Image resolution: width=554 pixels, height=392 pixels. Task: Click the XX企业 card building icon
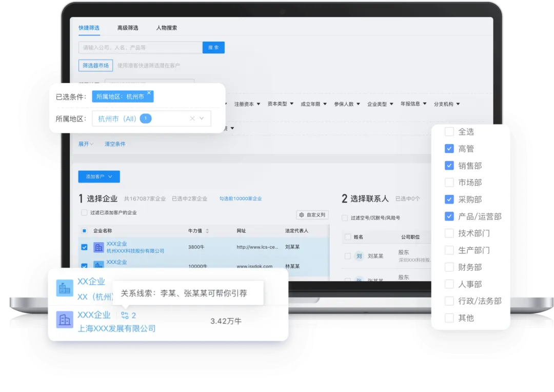[65, 288]
